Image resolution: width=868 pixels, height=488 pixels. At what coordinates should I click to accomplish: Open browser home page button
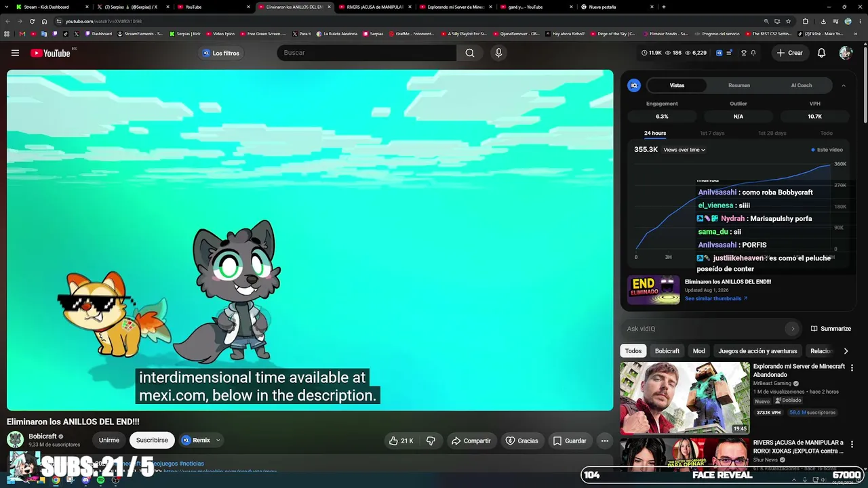click(x=45, y=21)
